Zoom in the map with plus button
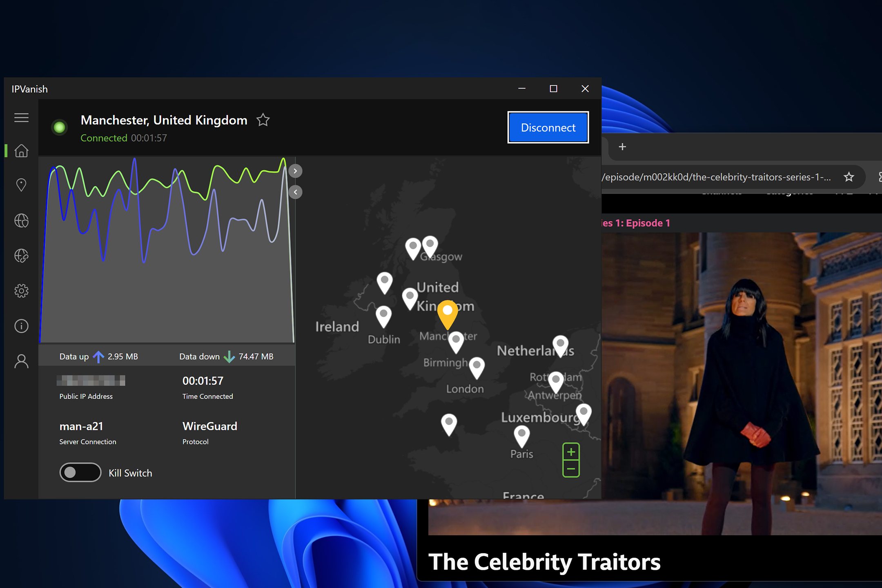This screenshot has height=588, width=882. tap(571, 452)
